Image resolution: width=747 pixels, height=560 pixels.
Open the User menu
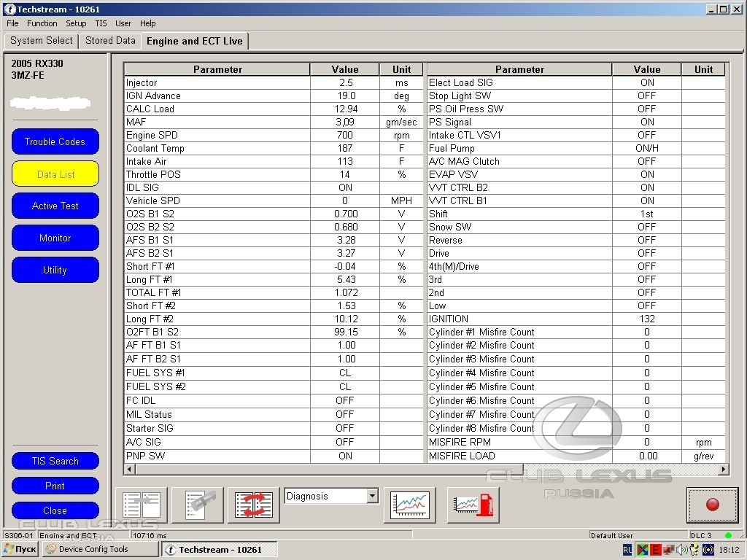[x=123, y=23]
